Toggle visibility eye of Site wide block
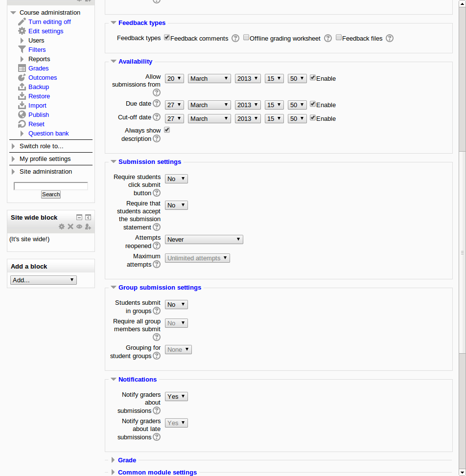Image resolution: width=466 pixels, height=476 pixels. (79, 227)
